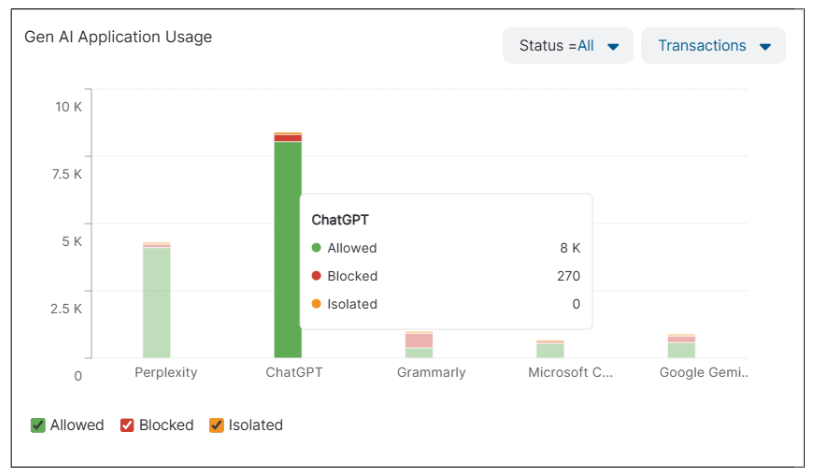Toggle the Blocked legend checkbox
The width and height of the screenshot is (814, 475).
[x=128, y=425]
